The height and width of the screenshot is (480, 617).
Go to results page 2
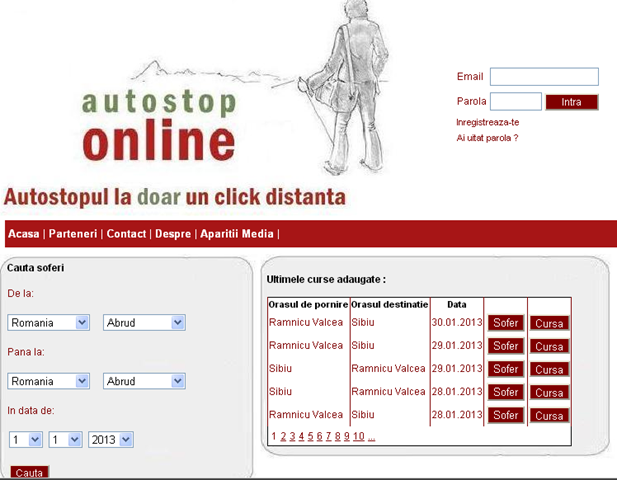point(283,436)
